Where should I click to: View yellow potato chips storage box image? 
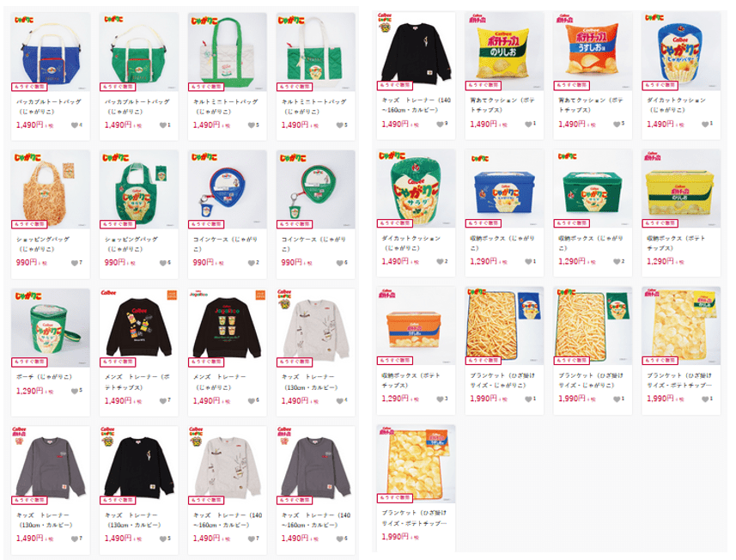(x=681, y=188)
